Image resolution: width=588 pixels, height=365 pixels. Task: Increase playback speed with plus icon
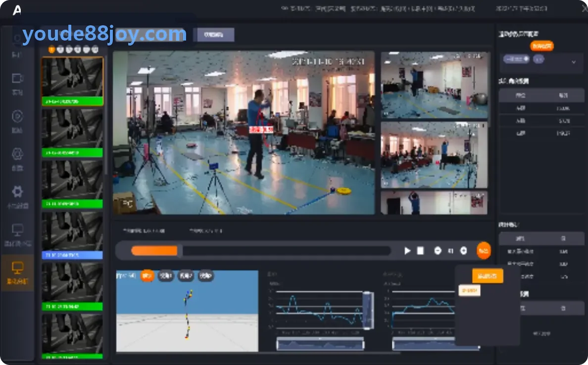pyautogui.click(x=463, y=251)
